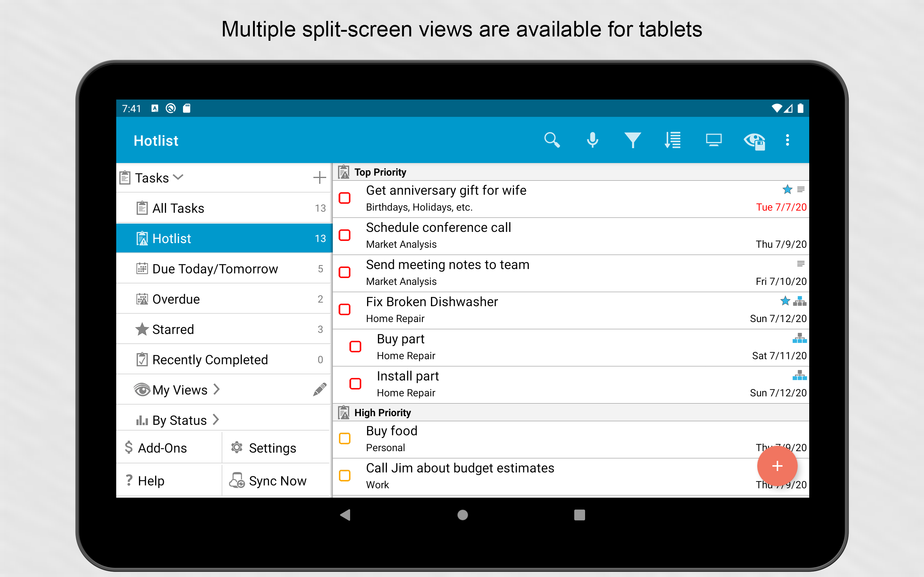Tap the red floating add task button

777,466
